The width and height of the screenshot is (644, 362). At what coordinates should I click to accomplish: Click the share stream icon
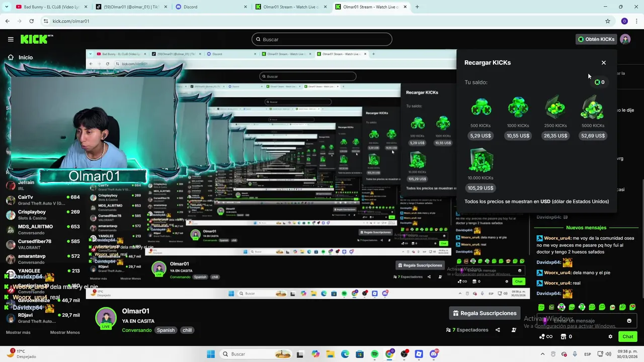(x=498, y=330)
